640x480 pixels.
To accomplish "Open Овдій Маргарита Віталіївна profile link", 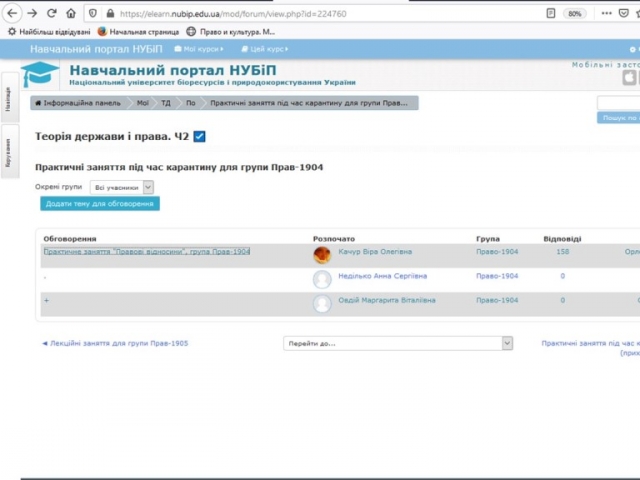I will click(387, 300).
